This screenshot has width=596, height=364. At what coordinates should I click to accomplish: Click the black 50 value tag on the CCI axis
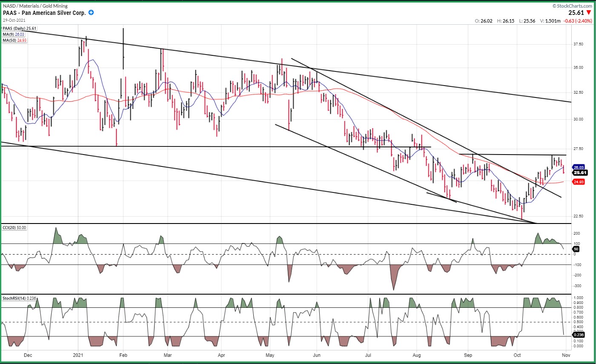coord(575,249)
